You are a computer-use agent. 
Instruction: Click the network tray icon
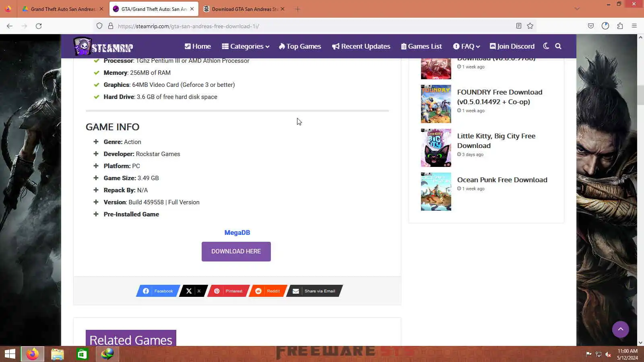[x=599, y=354]
